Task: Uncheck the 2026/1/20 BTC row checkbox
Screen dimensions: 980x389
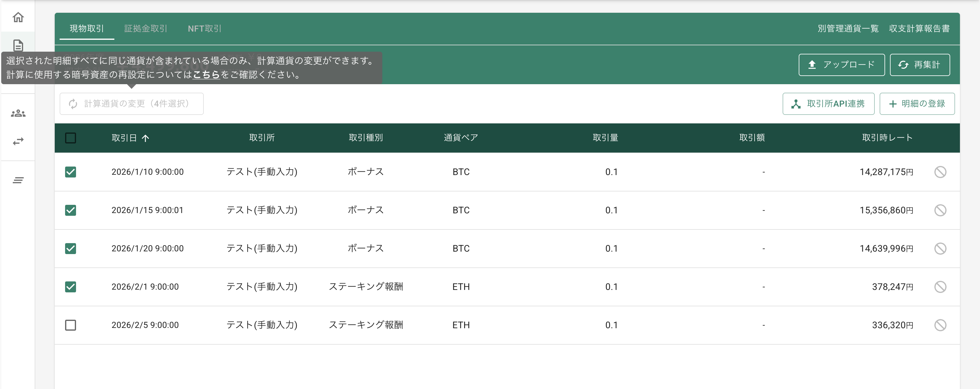Action: 70,248
